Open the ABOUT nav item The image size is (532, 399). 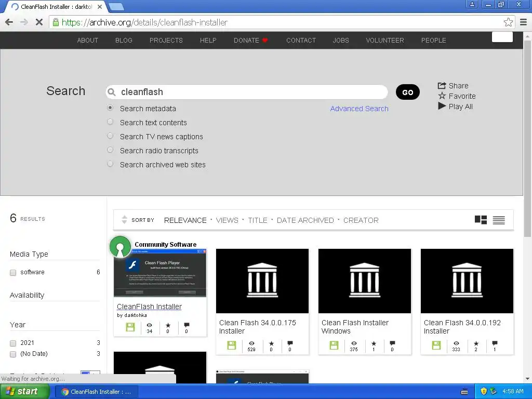(87, 41)
